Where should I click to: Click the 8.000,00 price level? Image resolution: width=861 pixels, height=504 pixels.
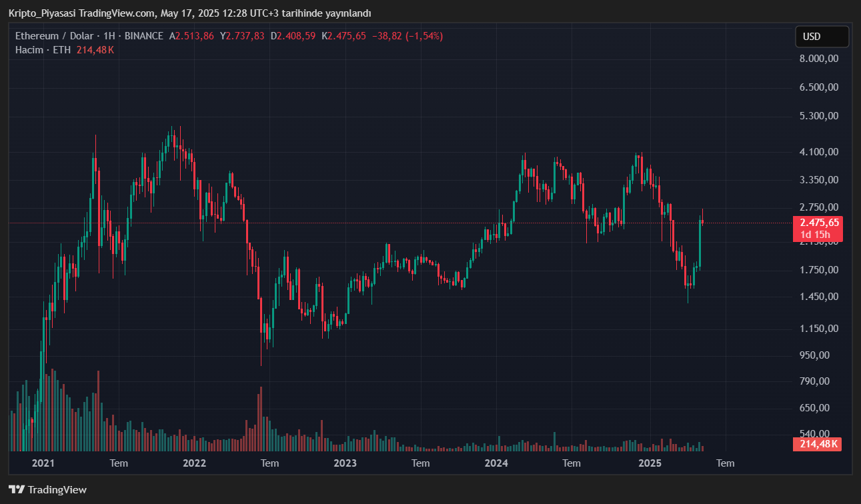pyautogui.click(x=818, y=59)
